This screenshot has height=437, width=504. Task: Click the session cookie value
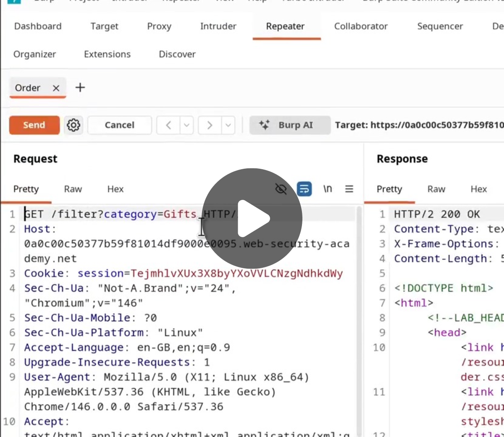coord(236,273)
